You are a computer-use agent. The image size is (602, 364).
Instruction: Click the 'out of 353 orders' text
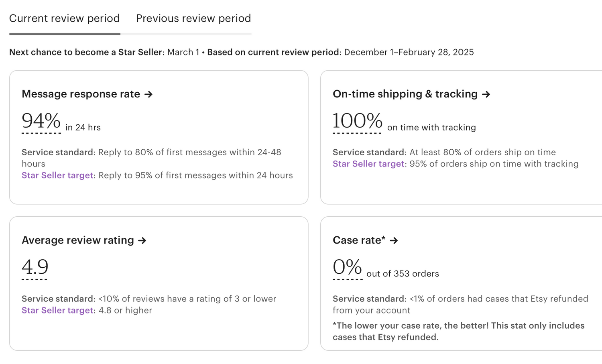tap(403, 274)
